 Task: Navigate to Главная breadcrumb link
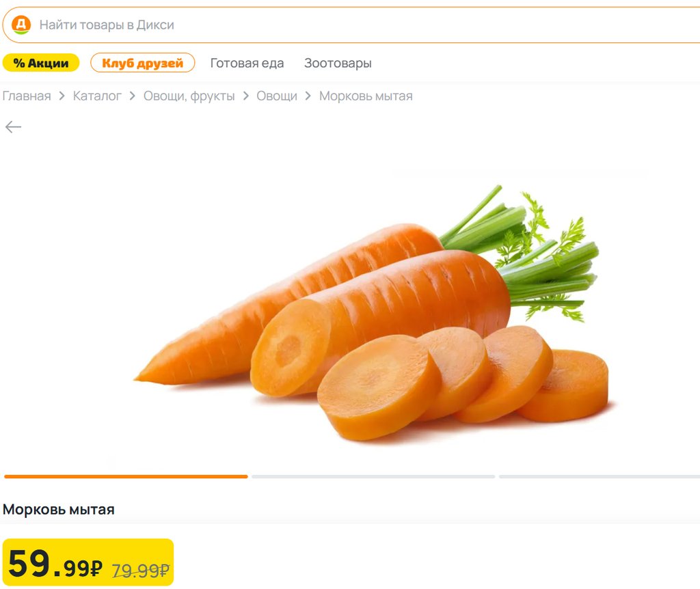coord(27,96)
